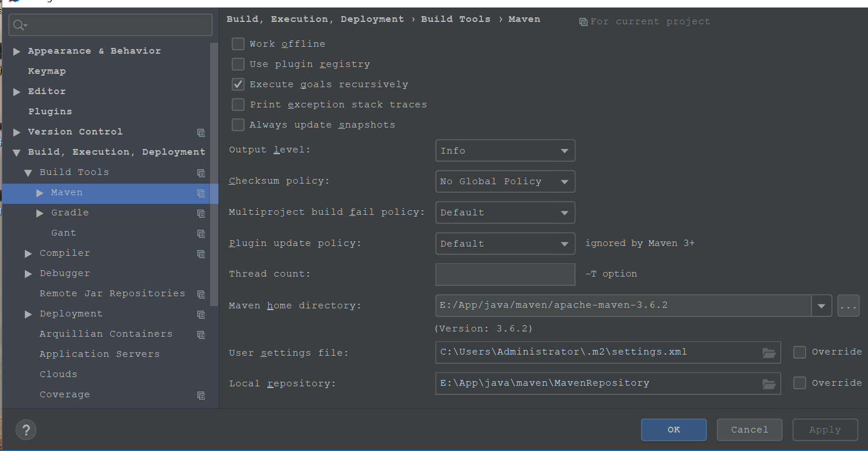Image resolution: width=868 pixels, height=451 pixels.
Task: Expand the Debugger tree node
Action: pyautogui.click(x=28, y=274)
